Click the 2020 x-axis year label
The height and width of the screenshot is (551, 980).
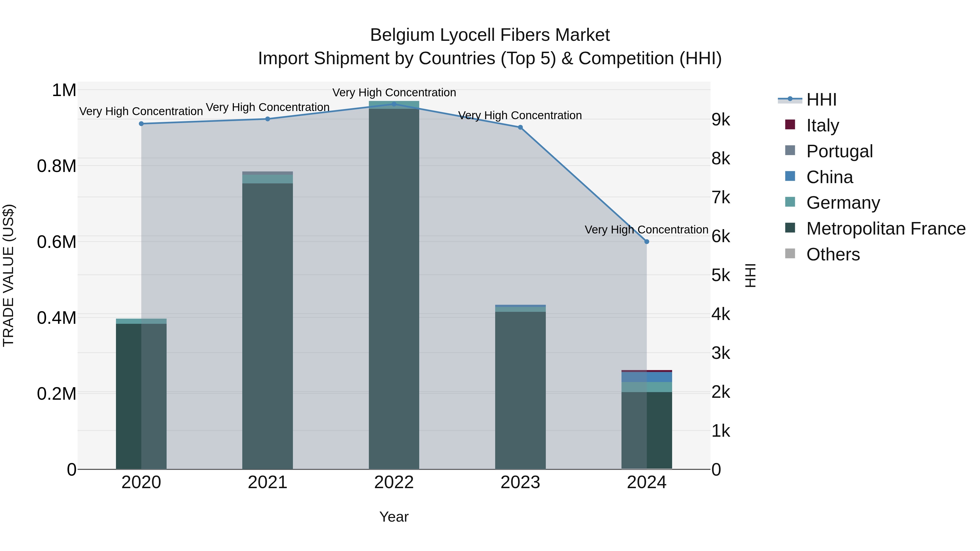click(x=141, y=482)
